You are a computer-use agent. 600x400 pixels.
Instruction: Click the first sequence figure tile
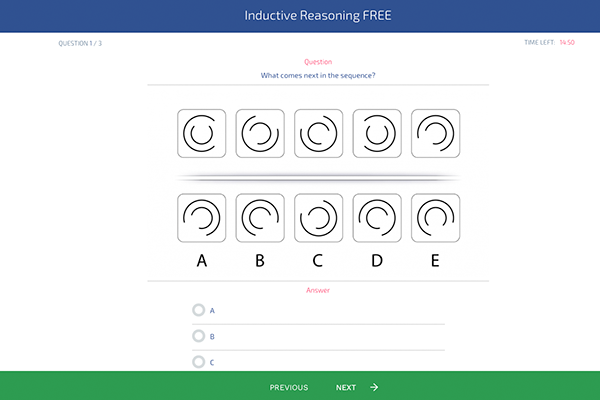tap(202, 133)
